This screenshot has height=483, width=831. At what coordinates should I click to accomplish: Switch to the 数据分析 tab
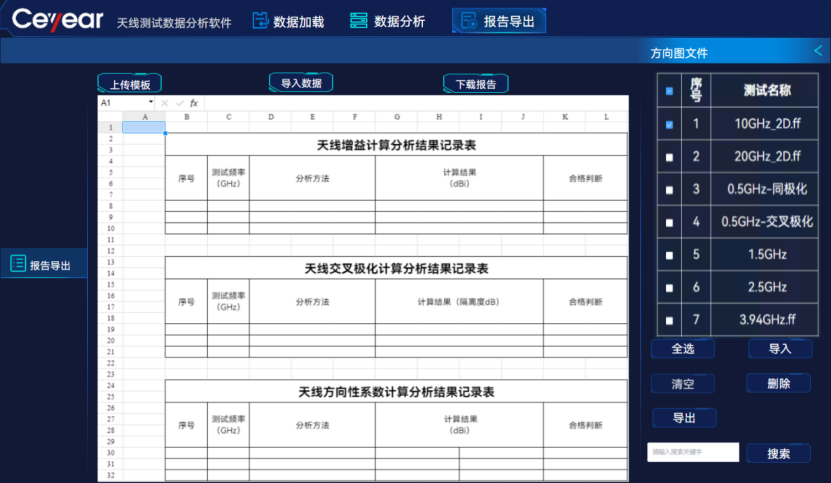tap(388, 21)
